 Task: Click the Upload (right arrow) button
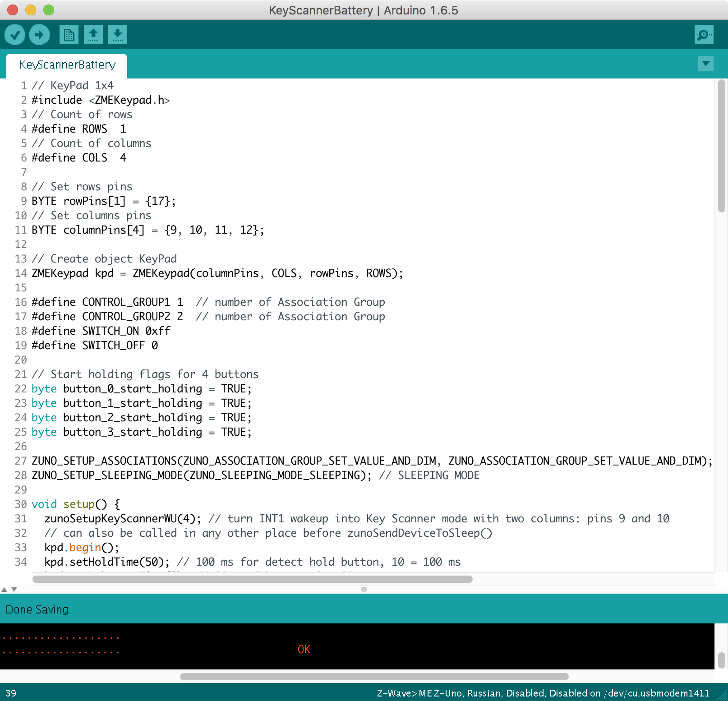(39, 35)
